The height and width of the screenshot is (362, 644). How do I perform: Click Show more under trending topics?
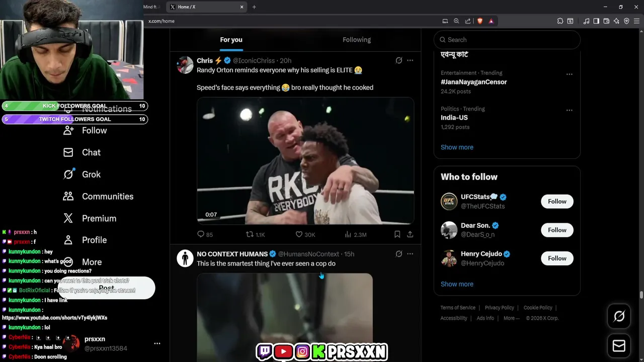(457, 147)
